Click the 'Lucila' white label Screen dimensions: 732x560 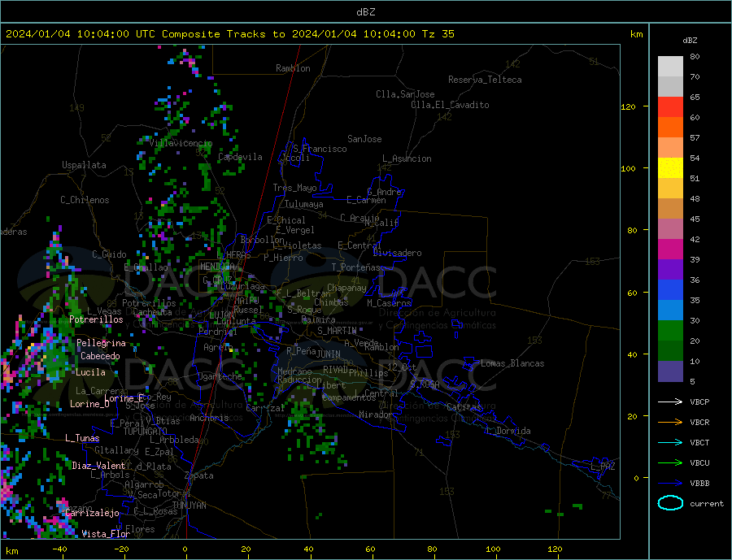click(x=90, y=372)
